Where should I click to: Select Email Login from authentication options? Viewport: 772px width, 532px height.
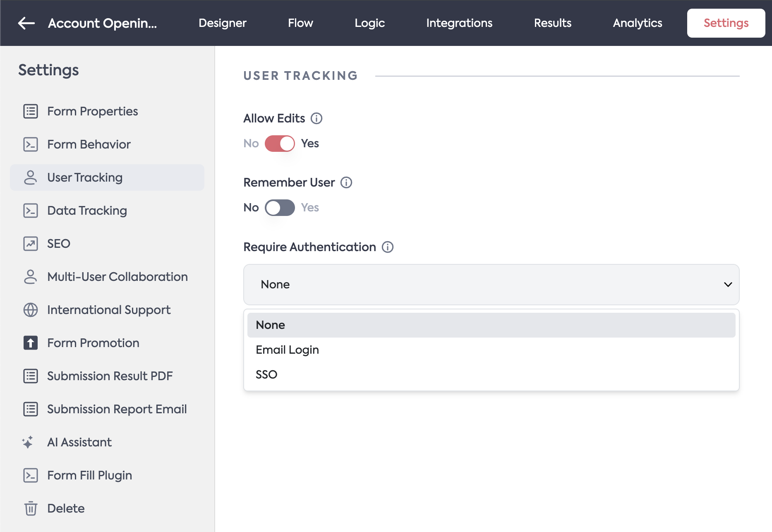coord(288,350)
